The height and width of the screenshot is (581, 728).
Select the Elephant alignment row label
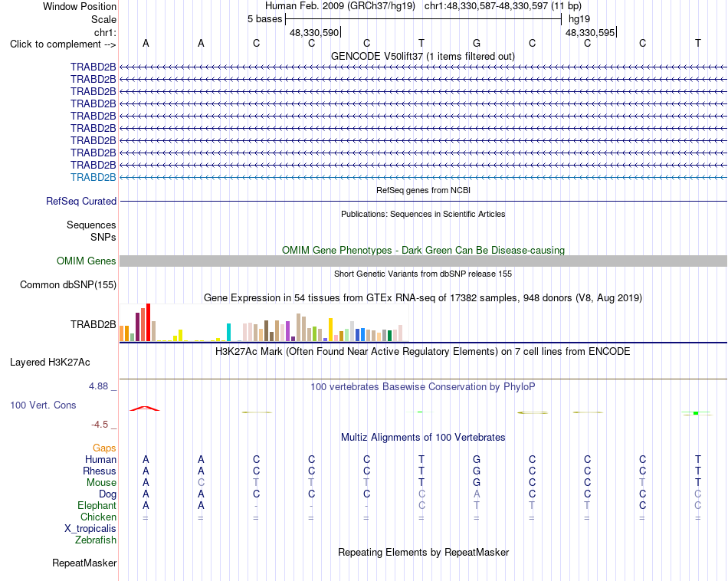pyautogui.click(x=97, y=505)
